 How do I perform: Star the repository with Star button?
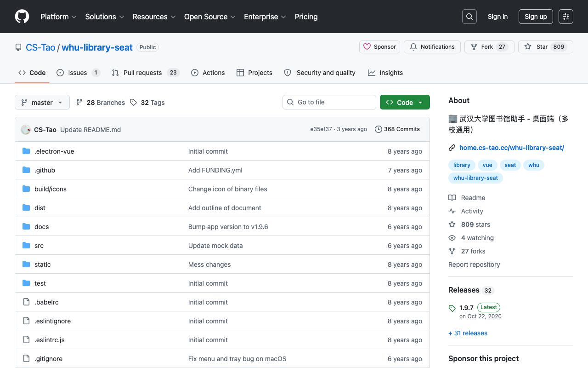point(546,47)
